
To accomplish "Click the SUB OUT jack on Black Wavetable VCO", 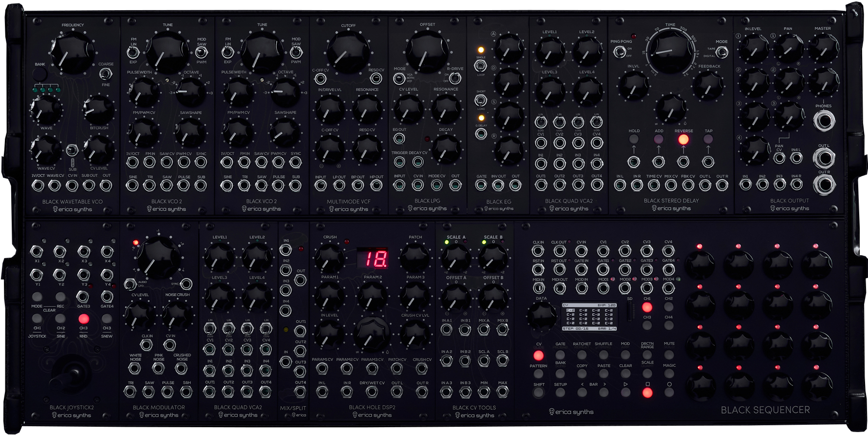I will click(89, 186).
